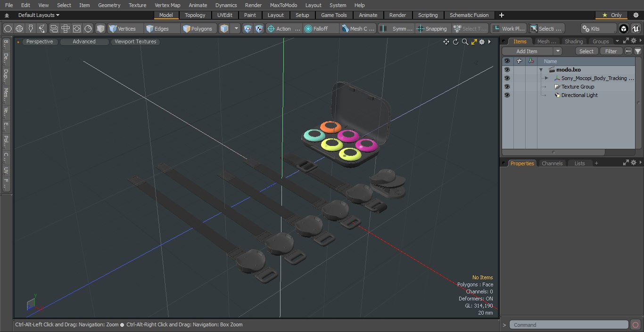This screenshot has width=644, height=332.
Task: Collapse the modo.lxo scene tree
Action: (541, 70)
